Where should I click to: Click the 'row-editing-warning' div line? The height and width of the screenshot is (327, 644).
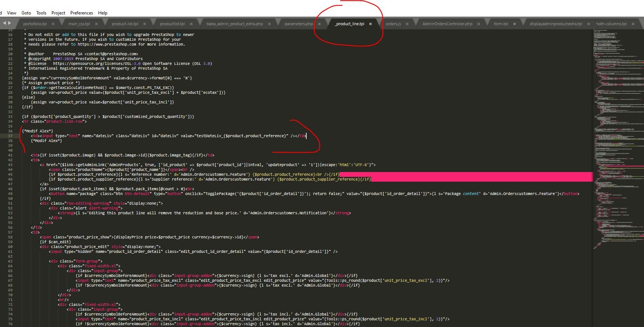coord(101,203)
